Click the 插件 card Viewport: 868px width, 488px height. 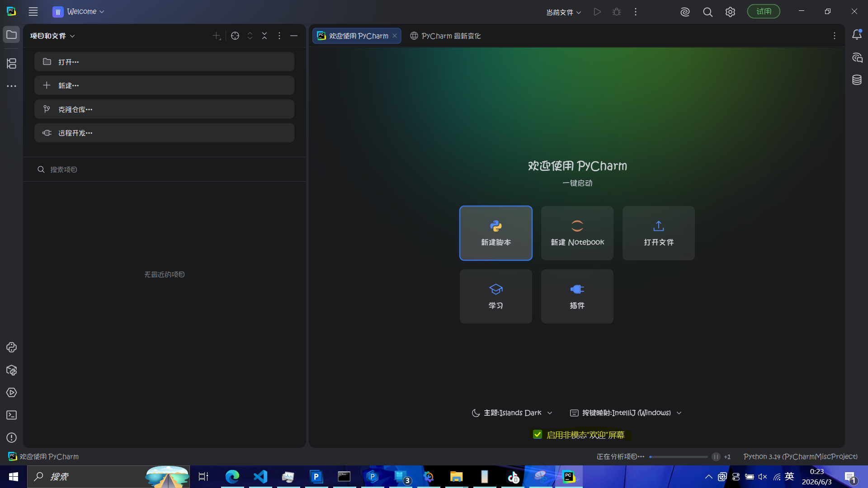577,296
